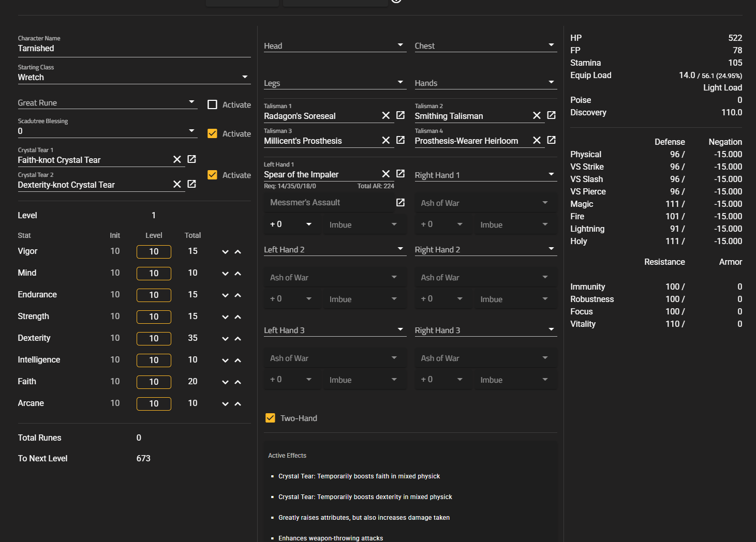Click 'Greatly raises attributes' active effect
Image resolution: width=756 pixels, height=542 pixels.
(364, 518)
